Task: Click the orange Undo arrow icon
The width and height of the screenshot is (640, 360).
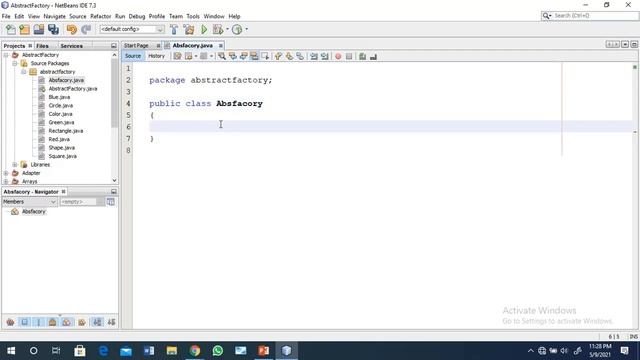Action: (x=71, y=29)
